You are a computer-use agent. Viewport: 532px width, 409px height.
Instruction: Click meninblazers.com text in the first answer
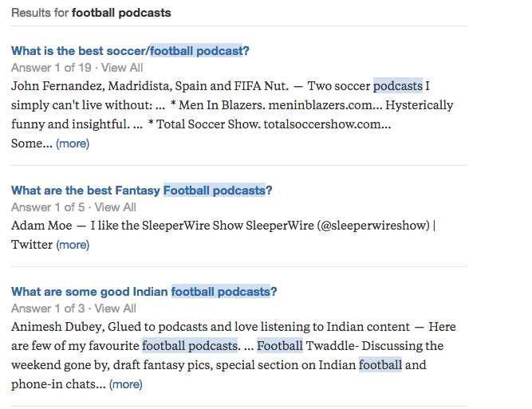[325, 105]
